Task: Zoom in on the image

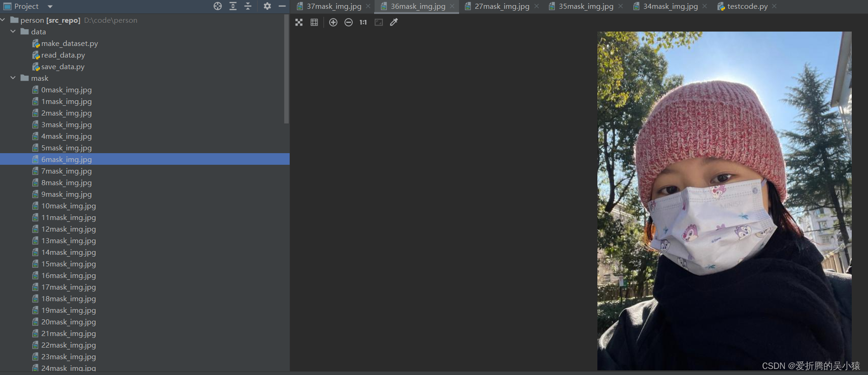Action: point(333,22)
